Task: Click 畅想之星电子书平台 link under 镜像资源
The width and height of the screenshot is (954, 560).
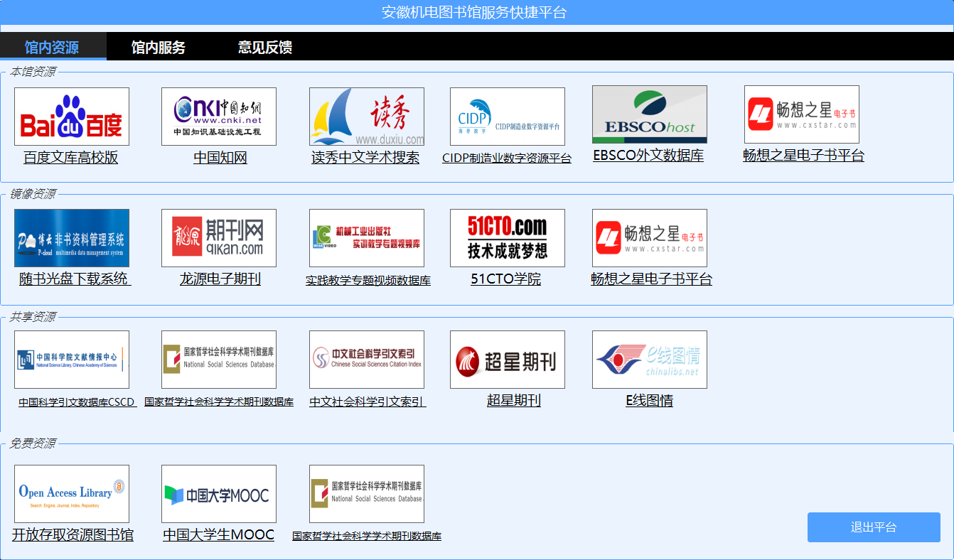Action: tap(651, 279)
